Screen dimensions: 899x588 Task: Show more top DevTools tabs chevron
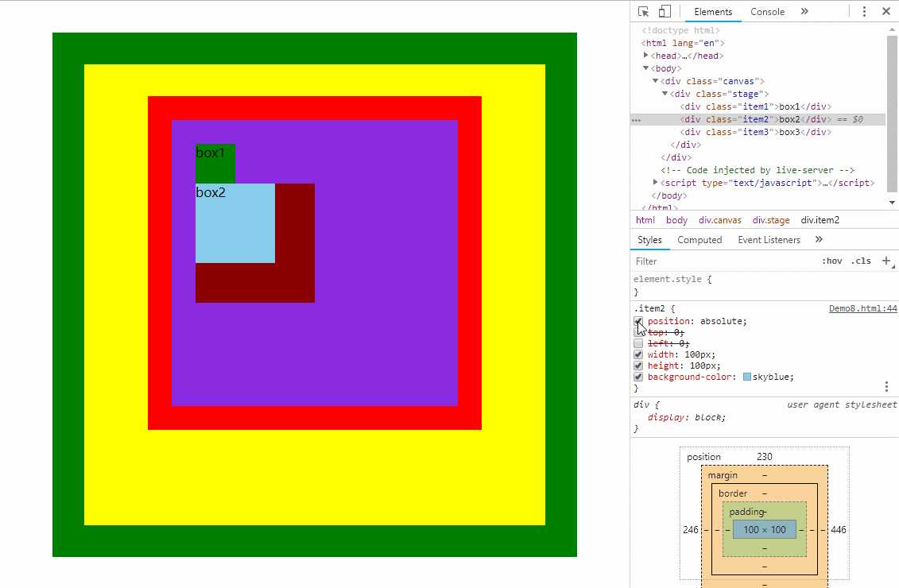[x=804, y=11]
